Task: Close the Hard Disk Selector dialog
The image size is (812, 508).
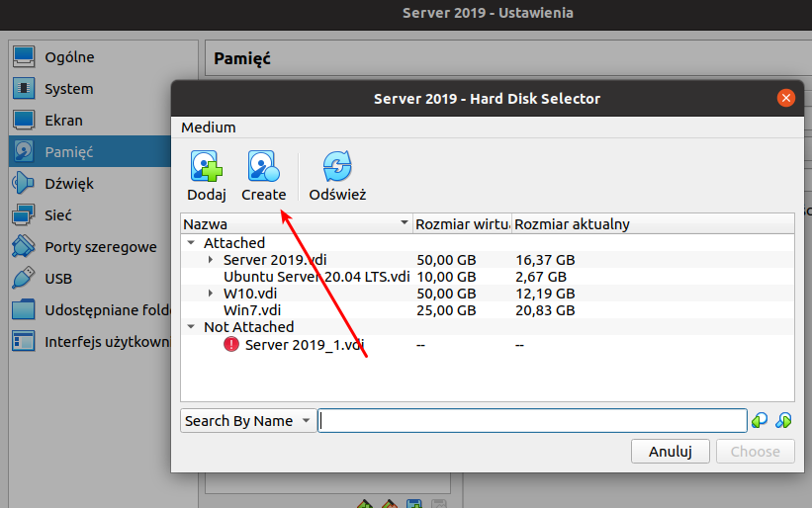Action: coord(785,98)
